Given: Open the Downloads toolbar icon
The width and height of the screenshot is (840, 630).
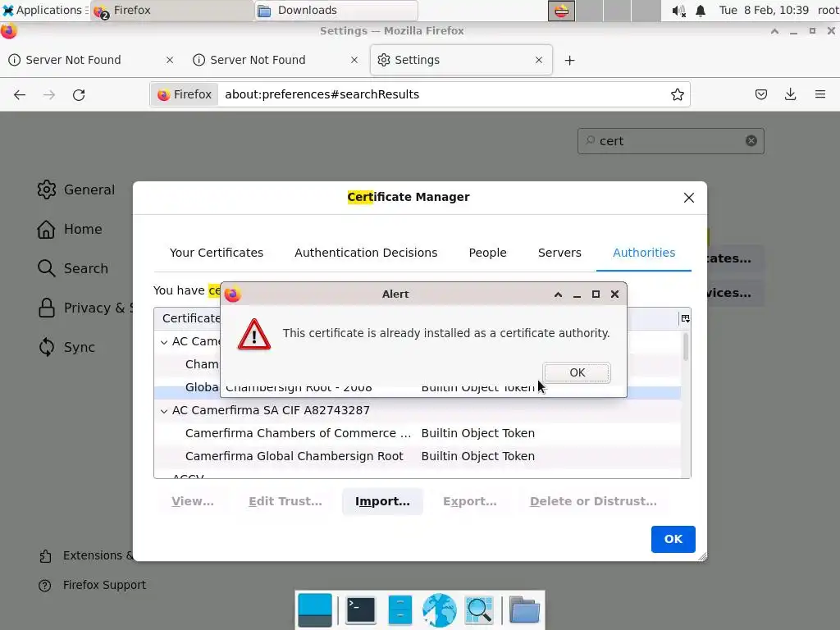Looking at the screenshot, I should click(x=790, y=95).
